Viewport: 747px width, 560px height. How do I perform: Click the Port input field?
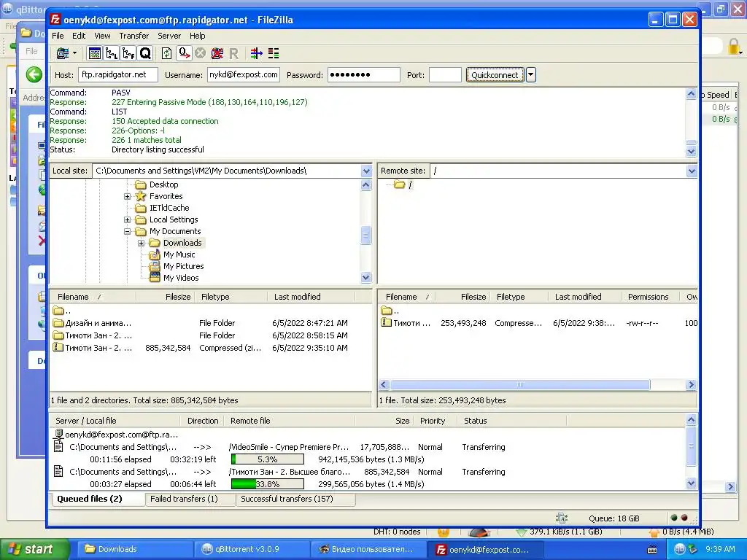445,75
